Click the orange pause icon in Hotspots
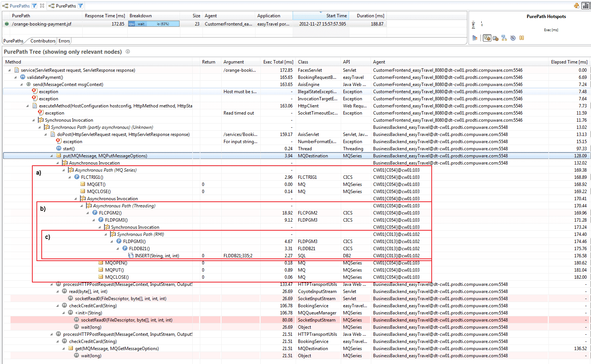The image size is (591, 364). [x=521, y=38]
